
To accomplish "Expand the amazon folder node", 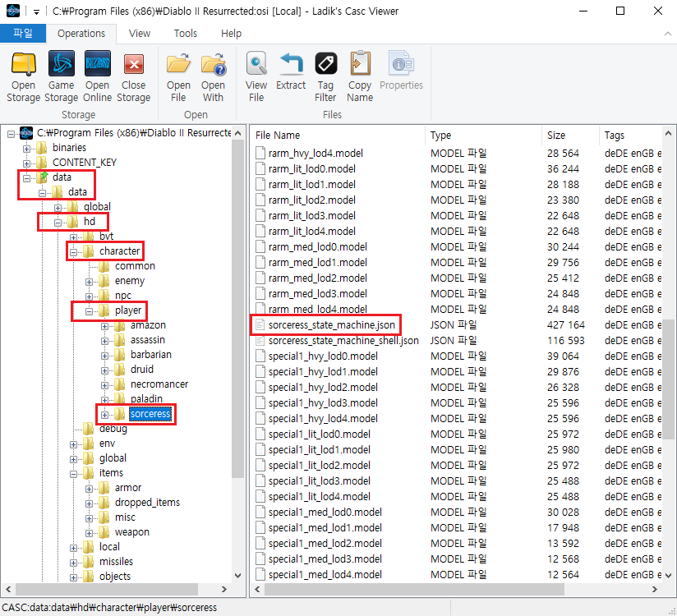I will pos(104,326).
